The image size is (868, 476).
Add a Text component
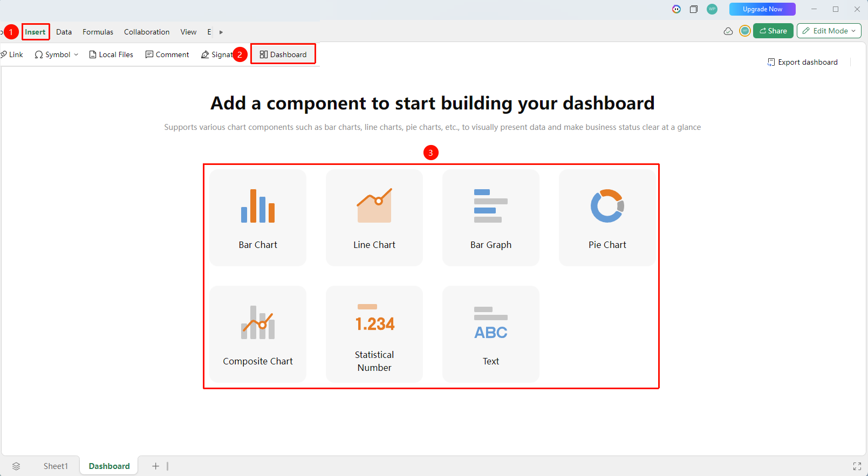pos(491,334)
